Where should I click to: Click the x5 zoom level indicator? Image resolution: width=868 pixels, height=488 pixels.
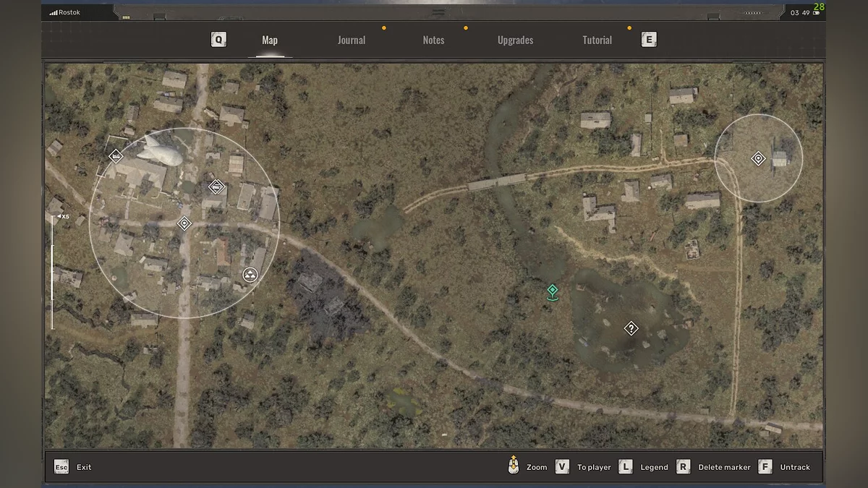tap(63, 216)
